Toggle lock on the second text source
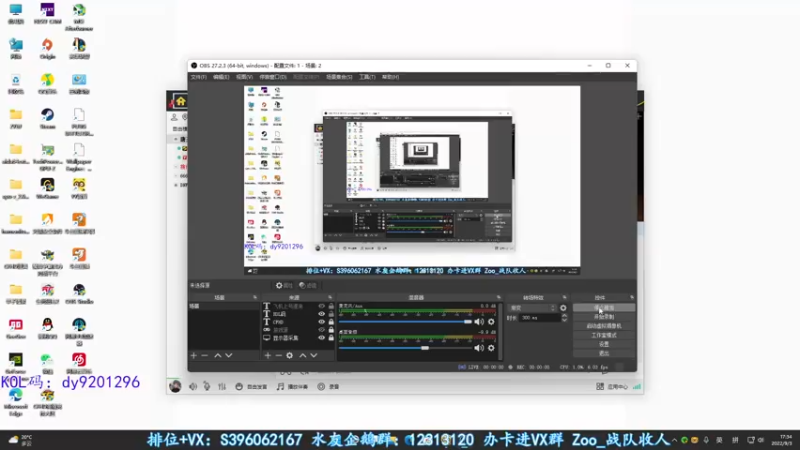800x450 pixels. pos(331,314)
